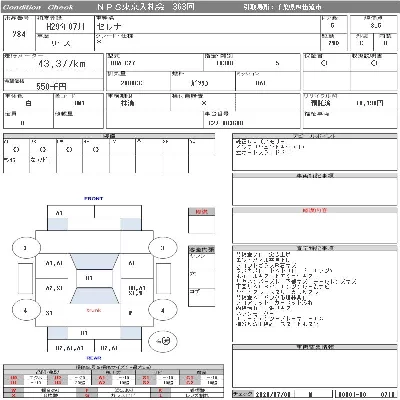Select the rear-left tire circle marked 4
The image size is (400, 400).
coord(26,310)
